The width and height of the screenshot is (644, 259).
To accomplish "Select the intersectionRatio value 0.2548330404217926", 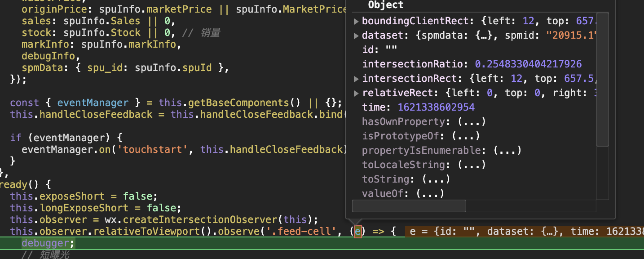I will (x=528, y=64).
